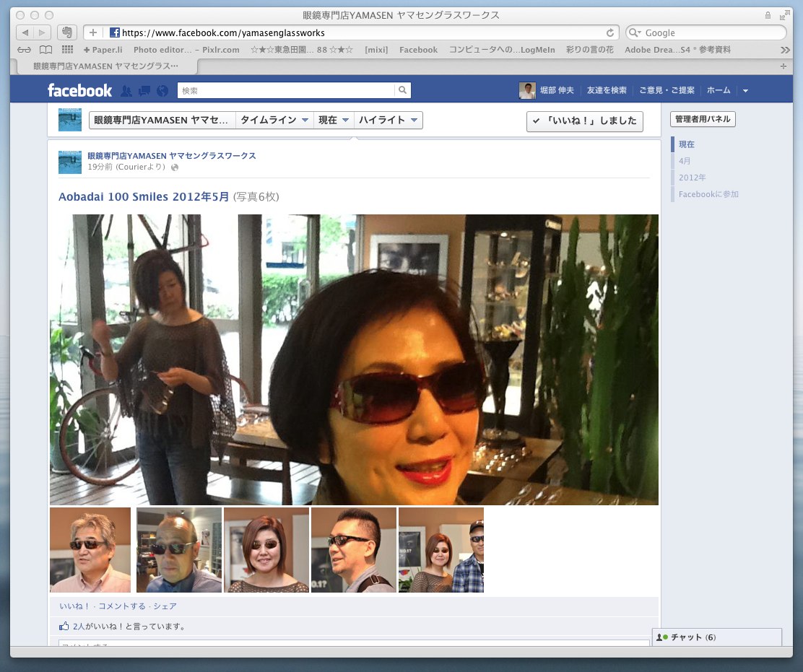
Task: Click the Facebook search magnifier button
Action: tap(402, 90)
